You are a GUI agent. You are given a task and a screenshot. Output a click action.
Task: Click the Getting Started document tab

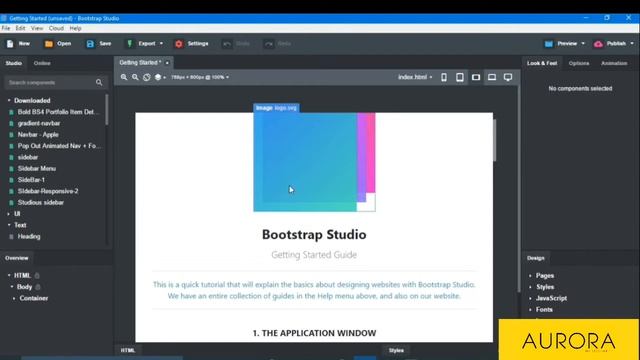coord(140,62)
